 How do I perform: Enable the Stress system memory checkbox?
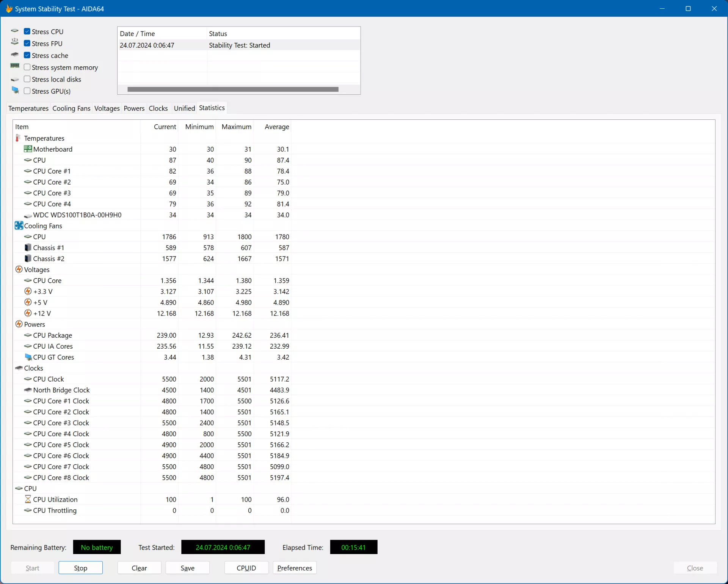click(x=27, y=67)
